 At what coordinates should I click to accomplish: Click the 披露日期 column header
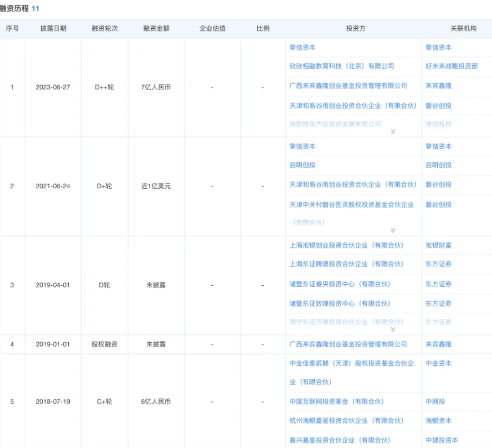tap(53, 28)
